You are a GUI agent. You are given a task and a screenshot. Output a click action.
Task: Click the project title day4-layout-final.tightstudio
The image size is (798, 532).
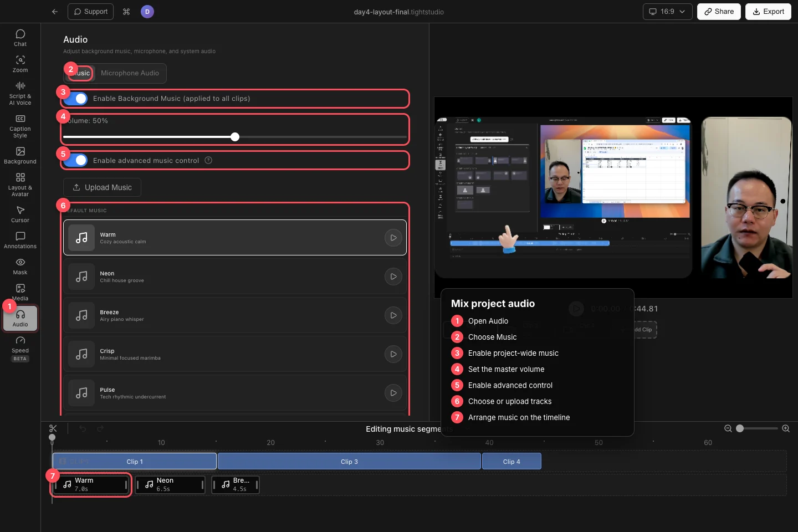pos(399,12)
